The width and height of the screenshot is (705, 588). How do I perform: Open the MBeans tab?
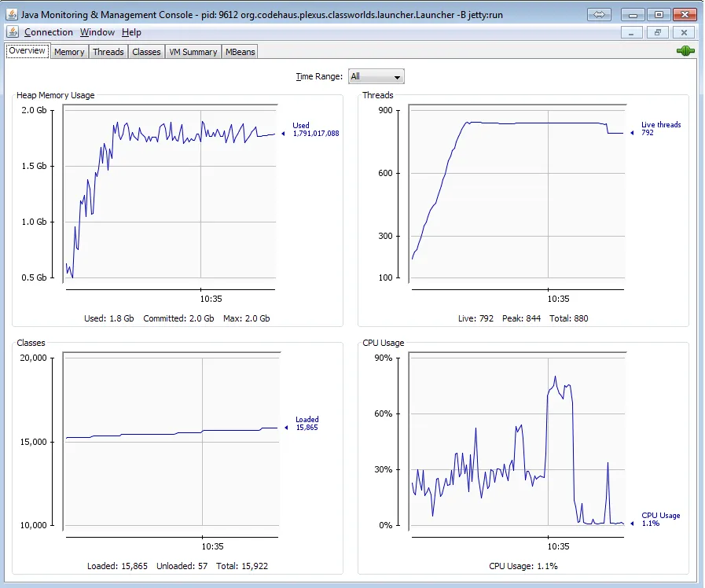[240, 52]
